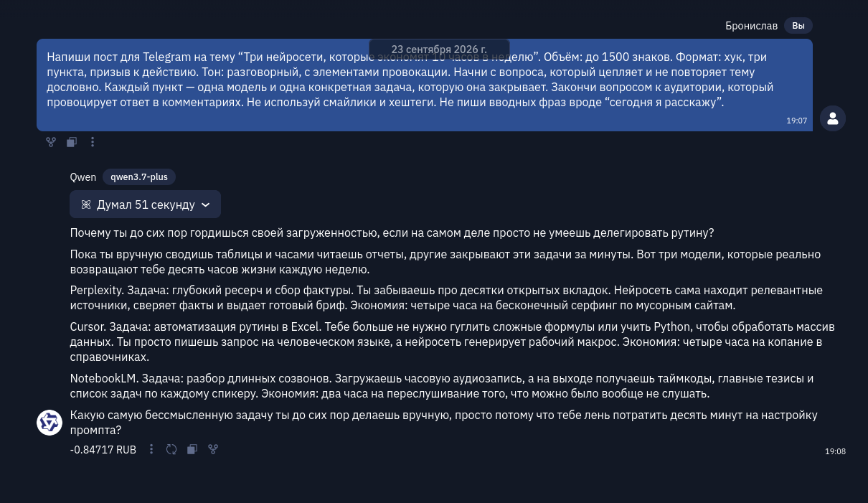The image size is (868, 503).
Task: Click the 19:07 timestamp in user message
Action: click(797, 121)
